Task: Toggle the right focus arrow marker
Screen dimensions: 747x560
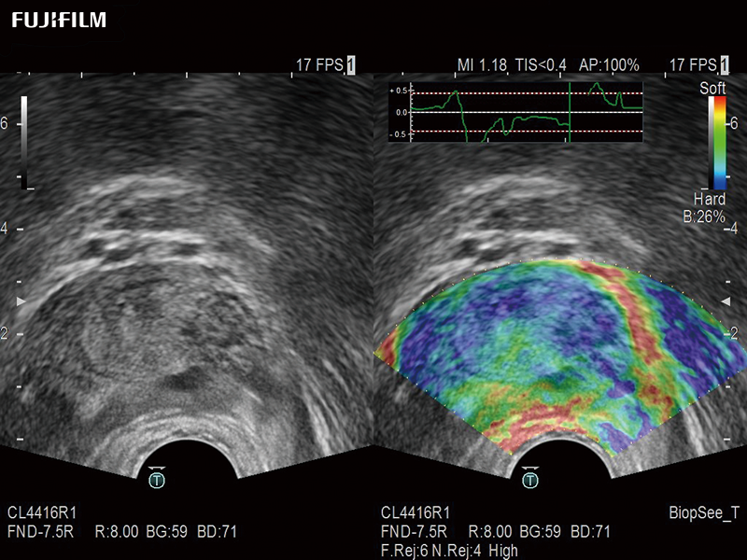Action: [x=724, y=301]
